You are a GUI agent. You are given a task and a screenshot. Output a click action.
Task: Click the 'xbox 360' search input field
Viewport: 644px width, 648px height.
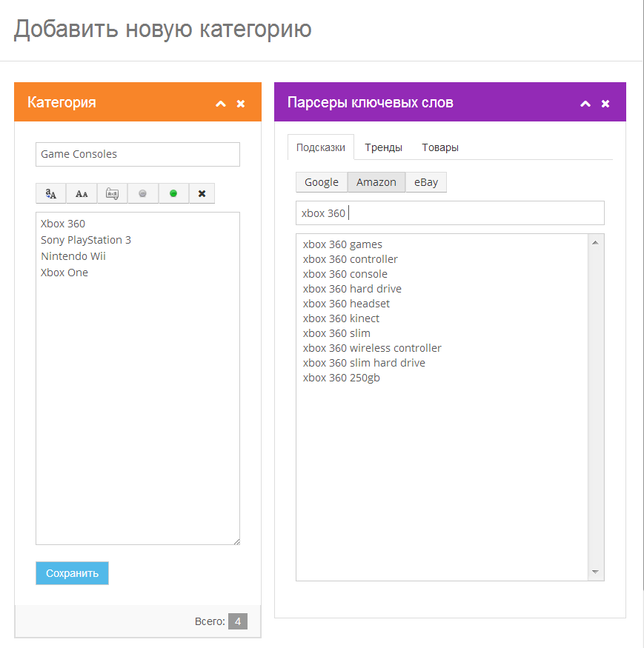pyautogui.click(x=450, y=213)
